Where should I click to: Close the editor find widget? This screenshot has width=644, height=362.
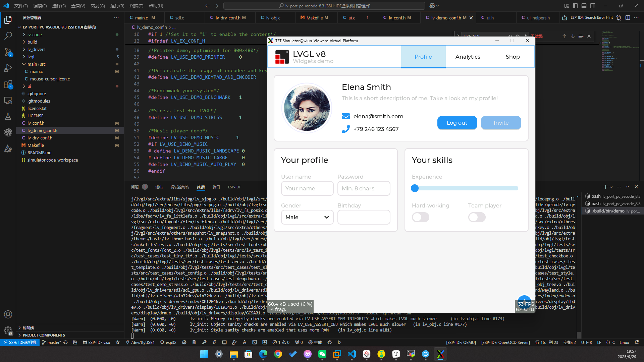point(589,36)
